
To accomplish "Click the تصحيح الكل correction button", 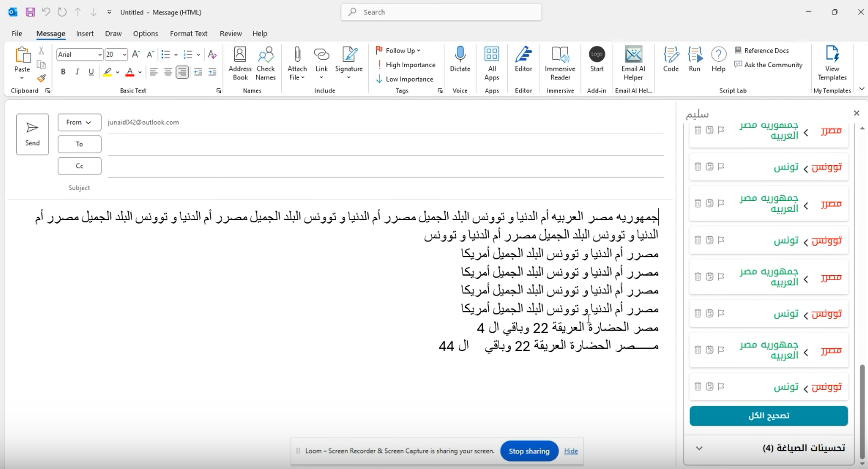I will click(768, 416).
